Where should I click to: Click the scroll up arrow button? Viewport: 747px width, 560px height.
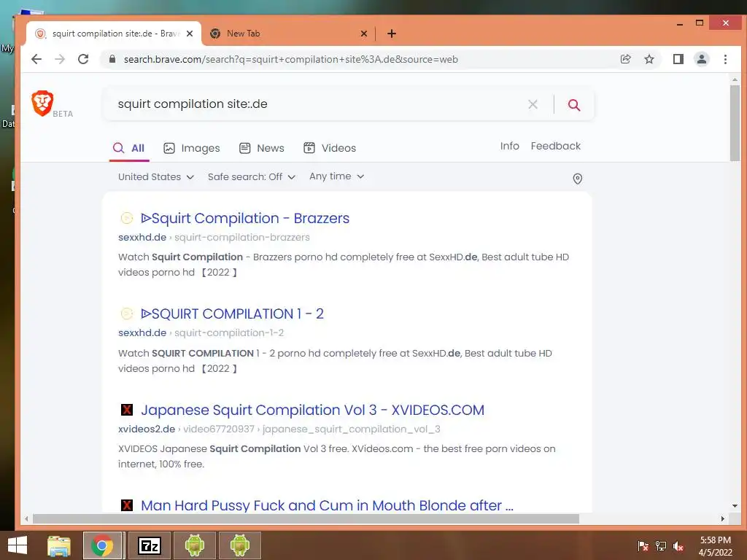point(735,79)
